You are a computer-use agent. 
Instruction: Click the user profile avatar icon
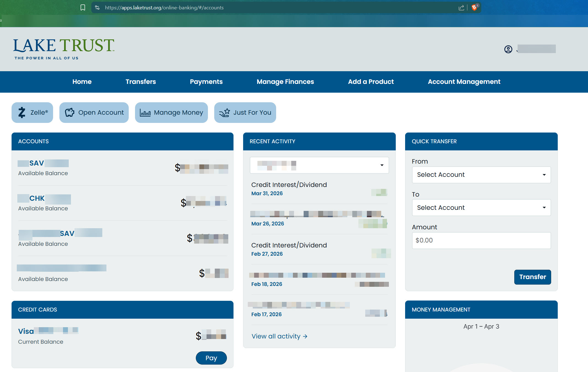(x=508, y=49)
